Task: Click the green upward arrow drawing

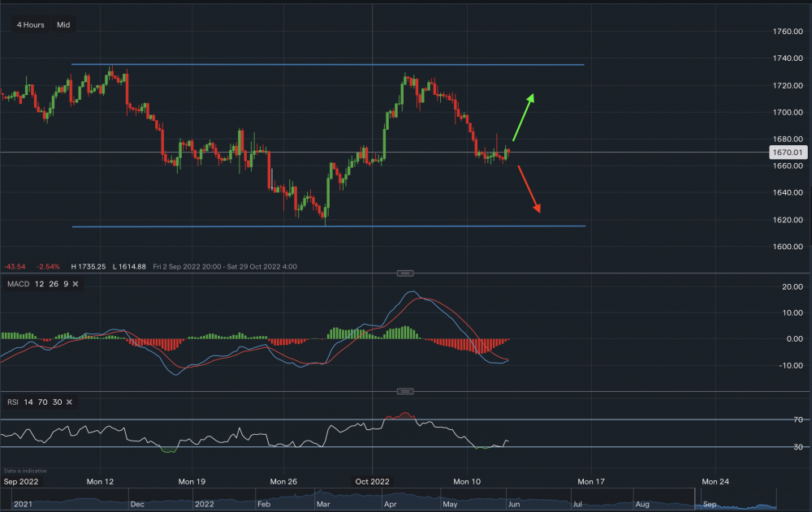Action: (523, 117)
